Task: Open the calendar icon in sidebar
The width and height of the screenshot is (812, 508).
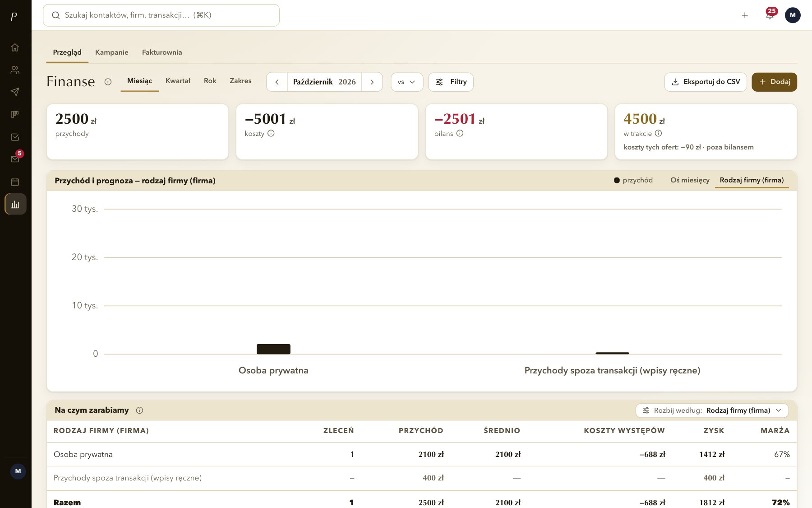Action: pos(15,182)
